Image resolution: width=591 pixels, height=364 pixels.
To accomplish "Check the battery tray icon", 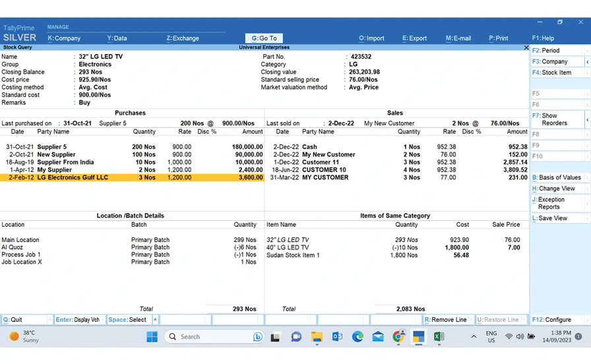I will pos(531,336).
